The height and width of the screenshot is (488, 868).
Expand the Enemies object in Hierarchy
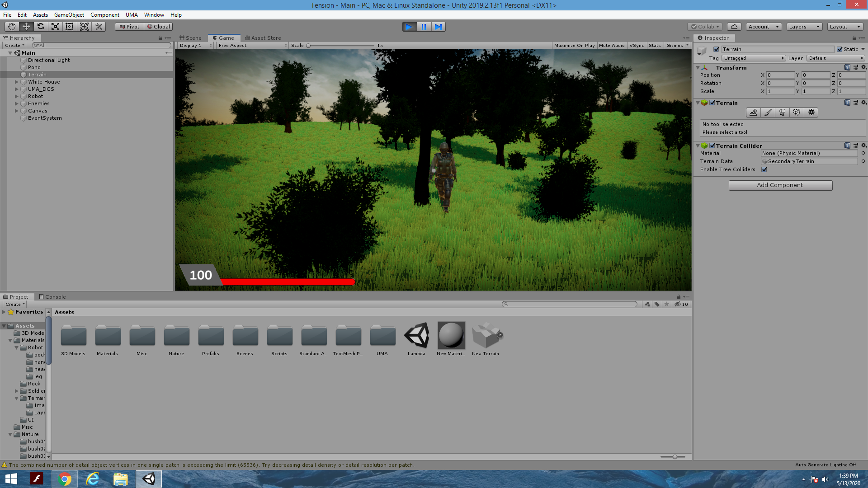pos(17,103)
